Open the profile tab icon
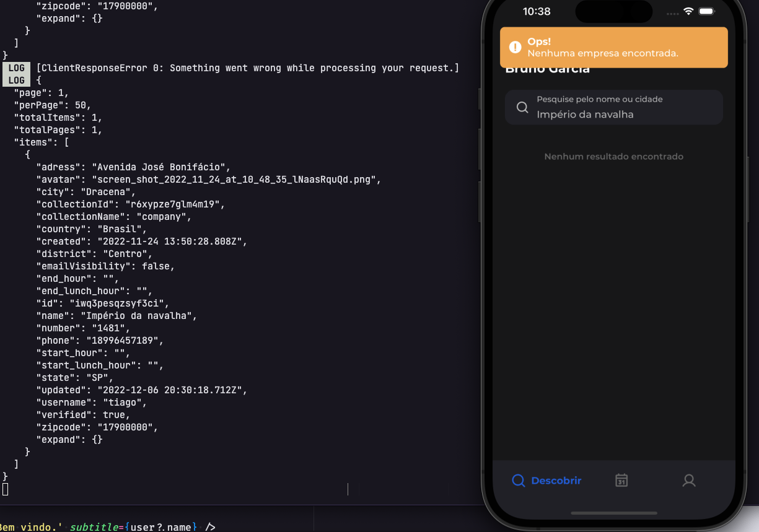The width and height of the screenshot is (759, 532). (x=689, y=481)
